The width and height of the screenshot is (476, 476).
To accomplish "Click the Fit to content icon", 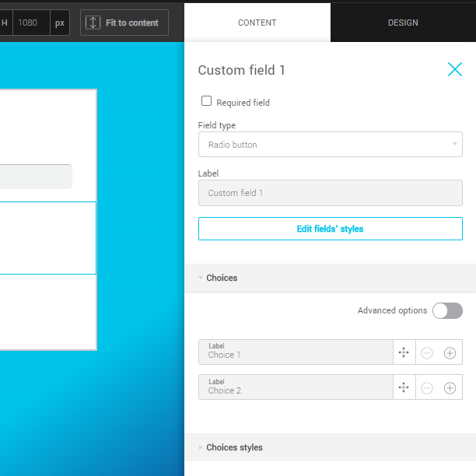I will 93,23.
